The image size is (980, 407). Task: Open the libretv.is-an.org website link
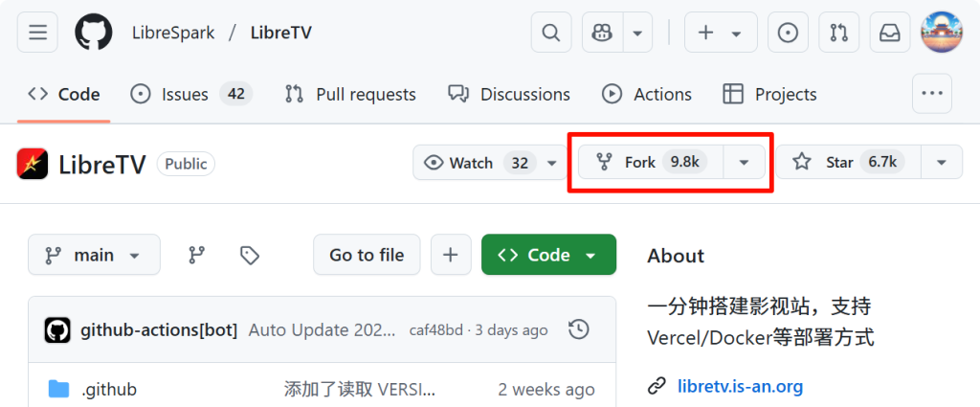(740, 387)
